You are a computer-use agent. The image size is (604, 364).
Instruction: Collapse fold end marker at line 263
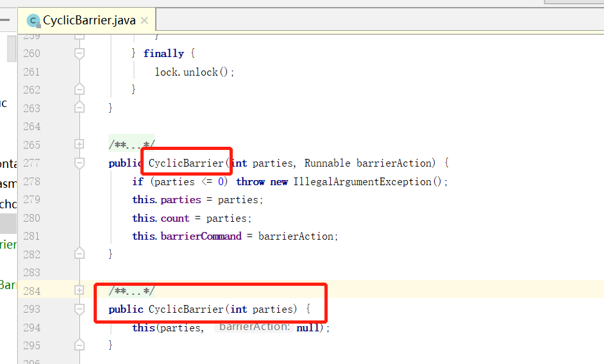[80, 108]
